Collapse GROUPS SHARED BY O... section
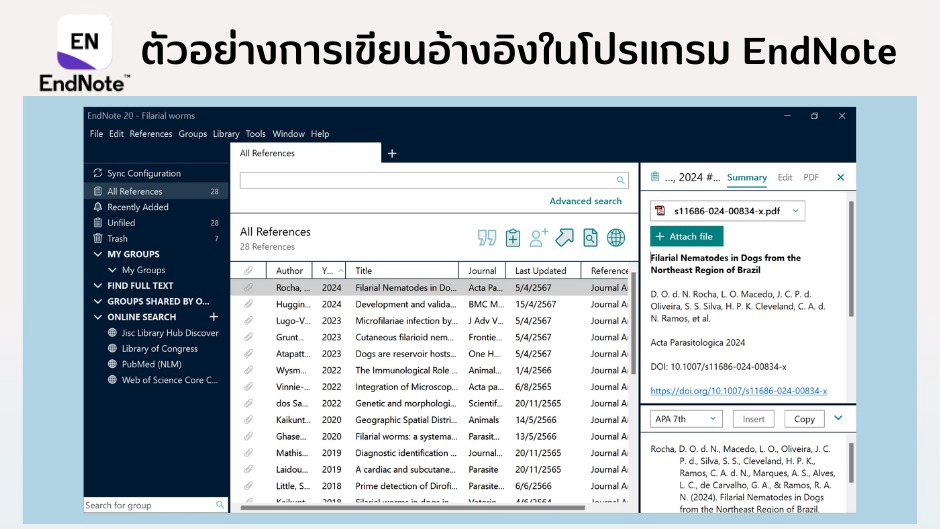Viewport: 940px width, 529px height. pos(98,301)
